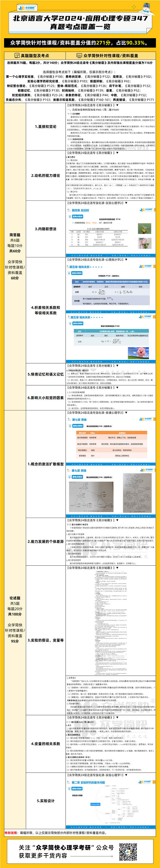This screenshot has width=160, height=868.
Task: Click the 1.概念的激活扩散模型 label
Action: tap(46, 464)
